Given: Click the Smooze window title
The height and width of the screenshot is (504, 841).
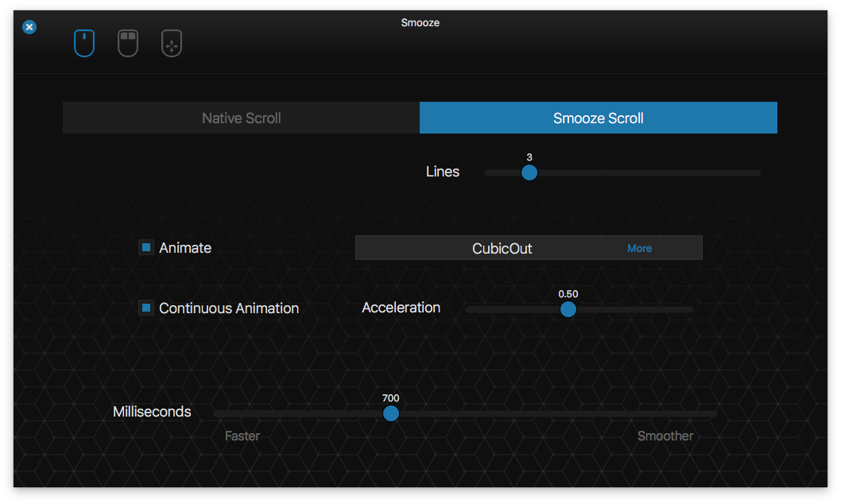Looking at the screenshot, I should coord(420,22).
